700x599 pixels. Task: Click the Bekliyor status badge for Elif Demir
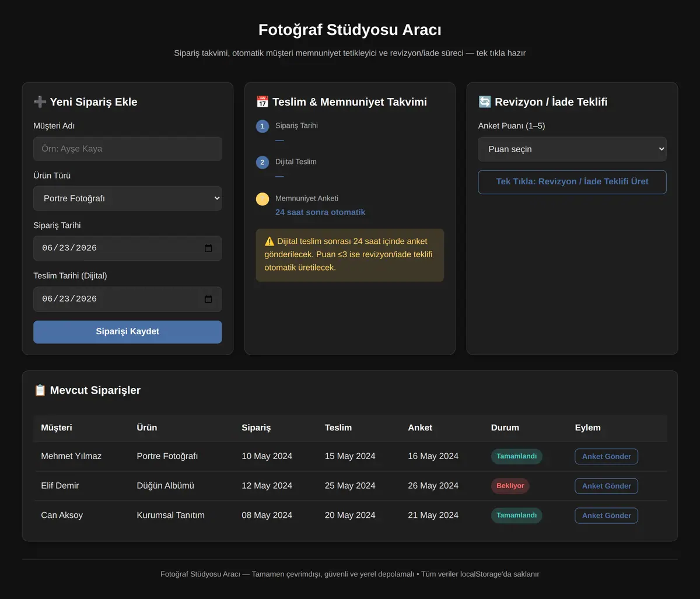pyautogui.click(x=510, y=486)
